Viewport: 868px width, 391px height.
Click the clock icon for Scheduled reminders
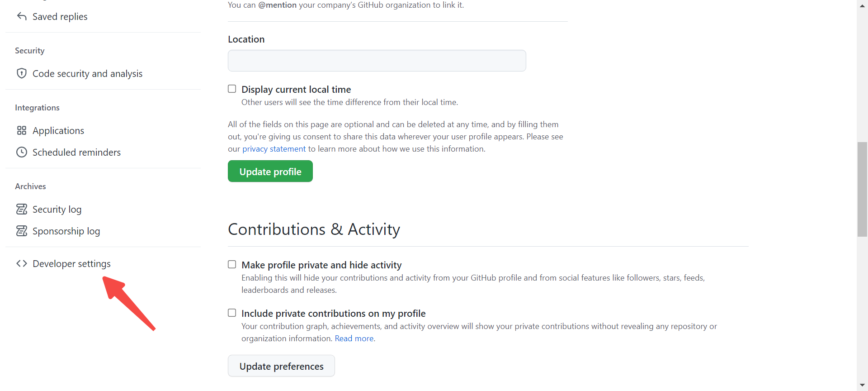point(22,152)
